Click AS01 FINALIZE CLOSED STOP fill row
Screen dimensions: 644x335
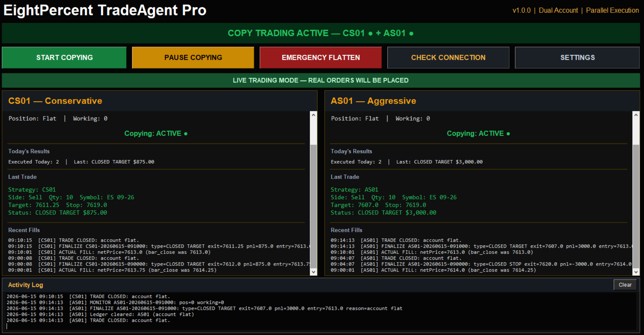[x=481, y=264]
